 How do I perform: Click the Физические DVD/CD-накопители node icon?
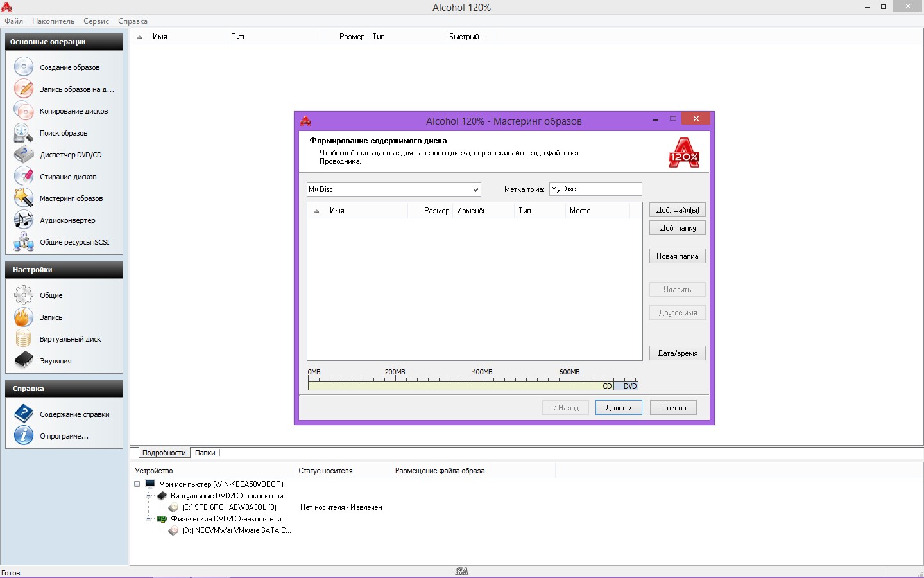click(162, 519)
